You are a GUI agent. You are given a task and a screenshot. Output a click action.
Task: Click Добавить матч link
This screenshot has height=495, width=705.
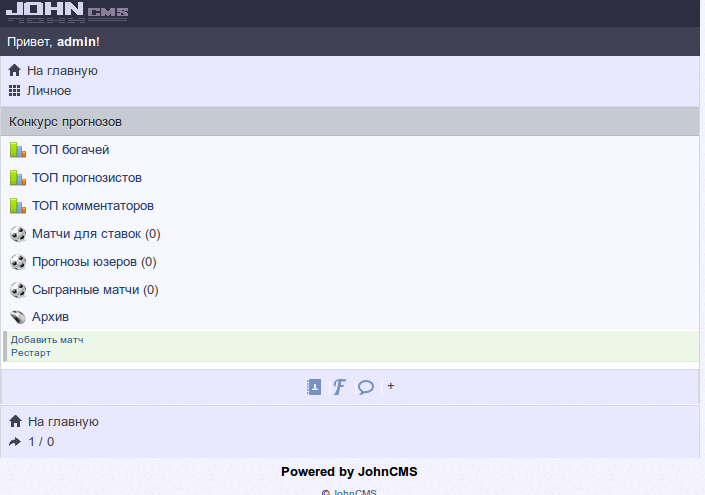point(47,340)
